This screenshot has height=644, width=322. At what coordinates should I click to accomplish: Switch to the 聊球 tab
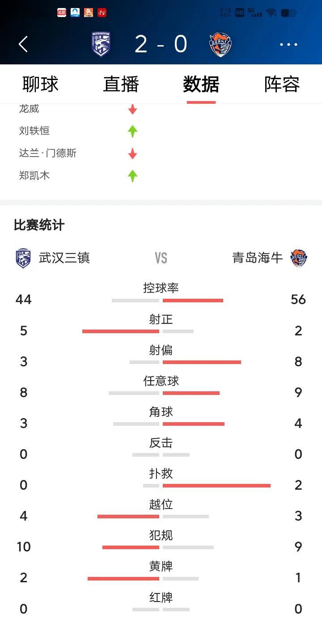pyautogui.click(x=40, y=84)
